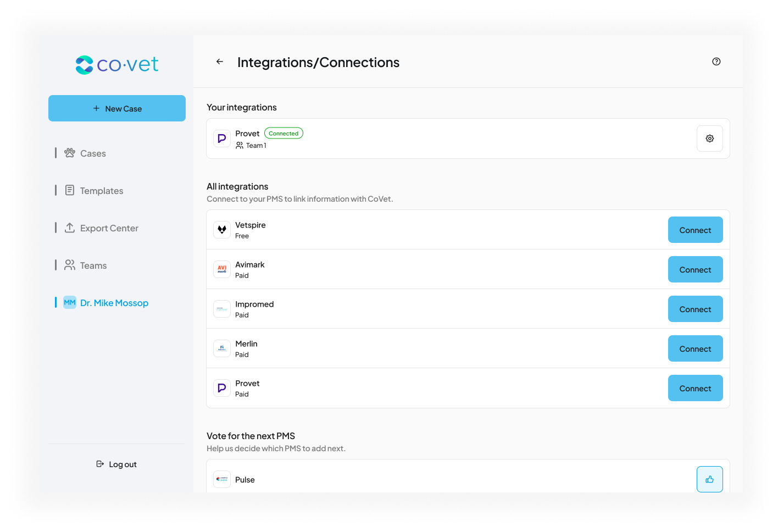The image size is (778, 532).
Task: Click the 'Free' label under Vetspire
Action: (x=242, y=236)
